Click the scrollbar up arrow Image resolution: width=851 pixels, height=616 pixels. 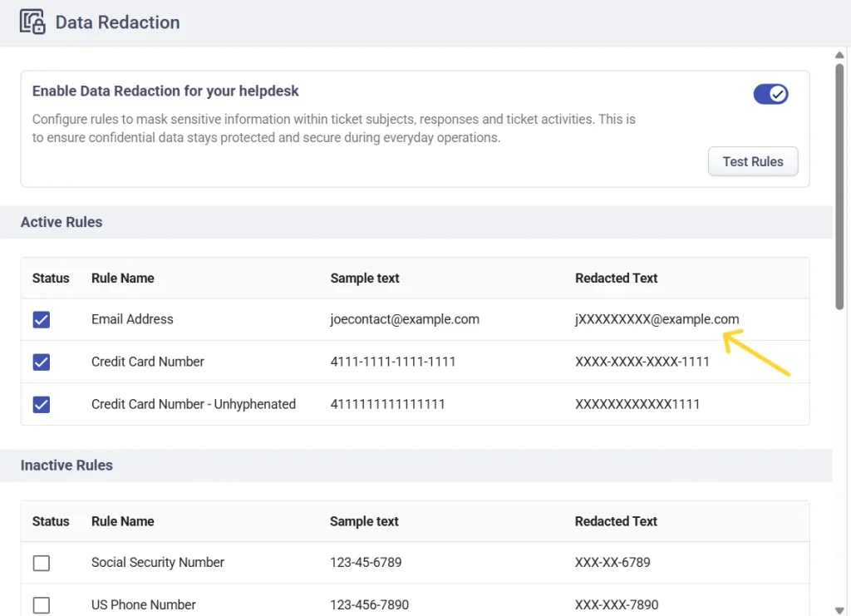pos(839,55)
